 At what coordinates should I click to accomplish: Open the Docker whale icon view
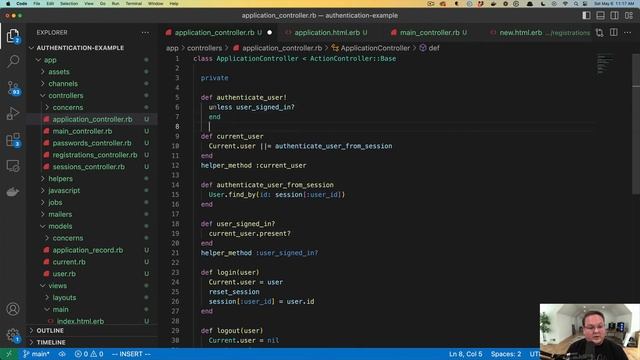pos(13,192)
